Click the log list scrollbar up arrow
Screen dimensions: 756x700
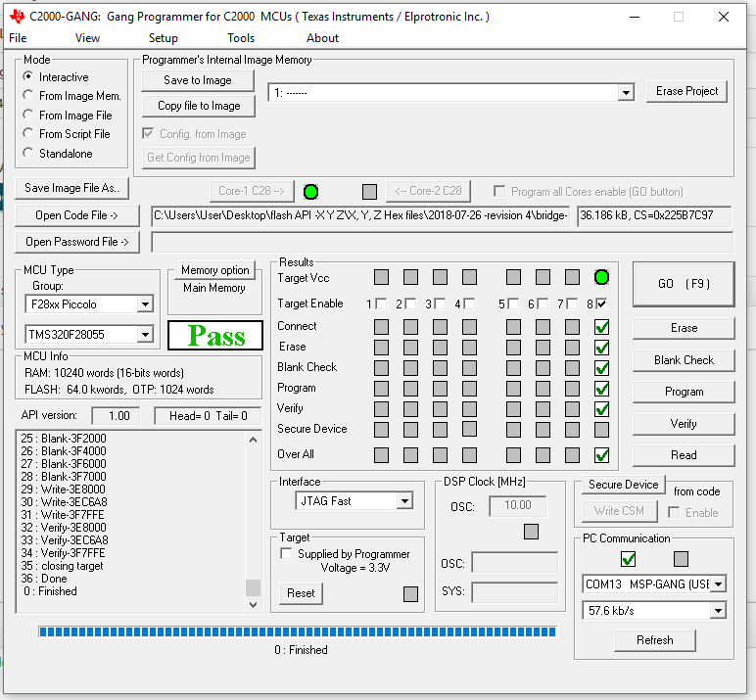253,440
